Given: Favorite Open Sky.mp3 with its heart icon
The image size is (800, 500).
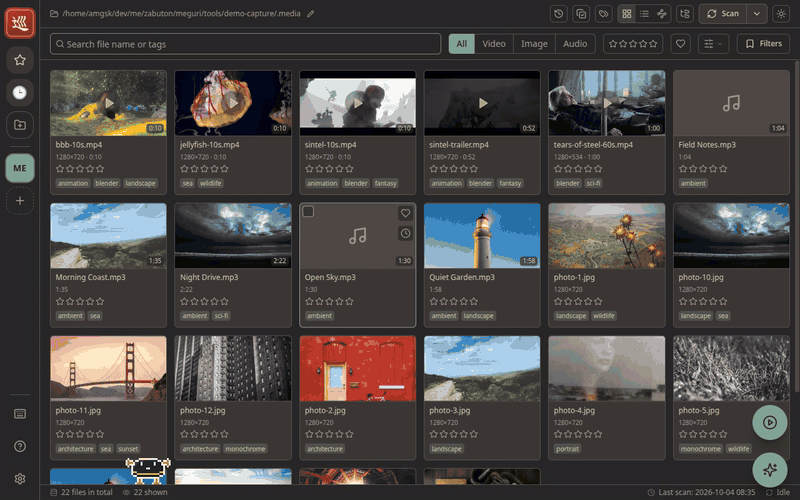Looking at the screenshot, I should (405, 213).
